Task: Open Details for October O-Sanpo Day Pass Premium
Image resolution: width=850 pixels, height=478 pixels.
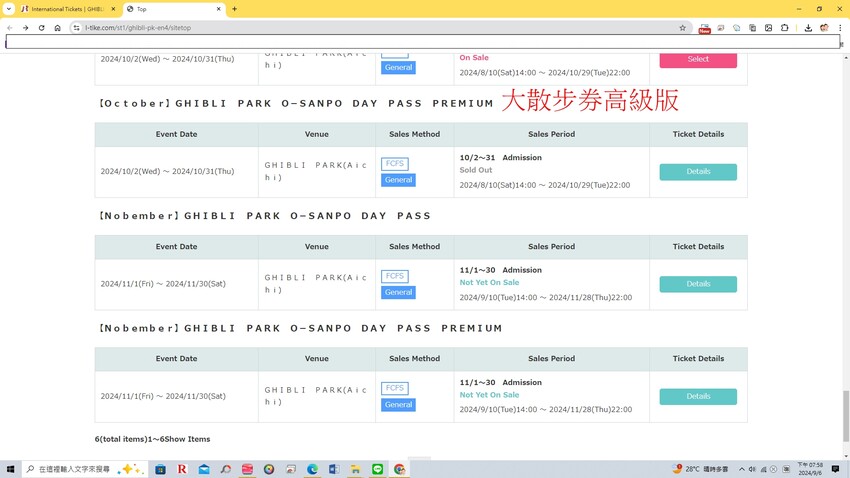Action: coord(698,172)
